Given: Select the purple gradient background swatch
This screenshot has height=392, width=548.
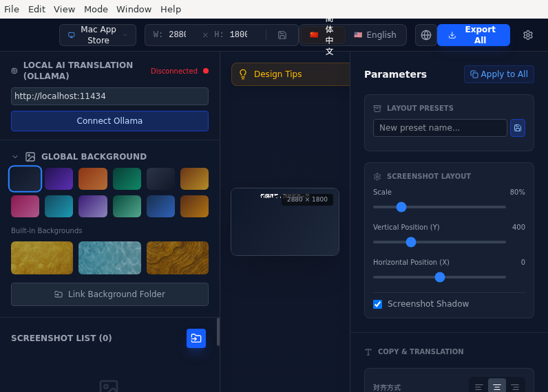Looking at the screenshot, I should [x=59, y=179].
